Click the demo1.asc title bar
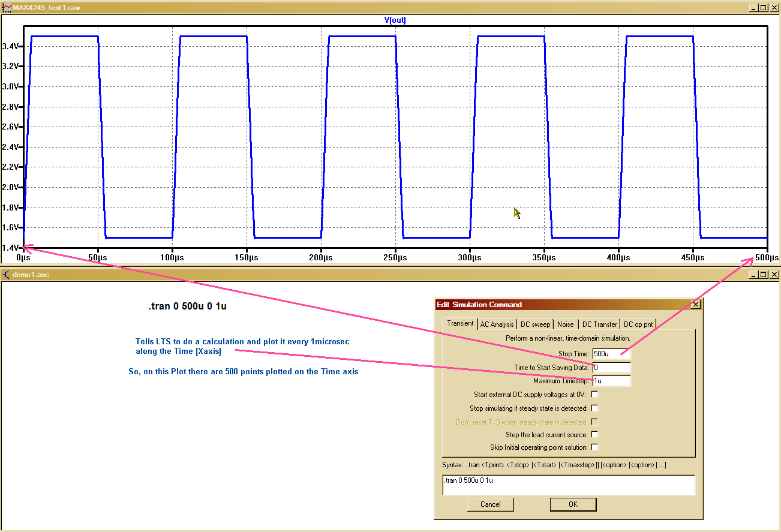 point(390,275)
